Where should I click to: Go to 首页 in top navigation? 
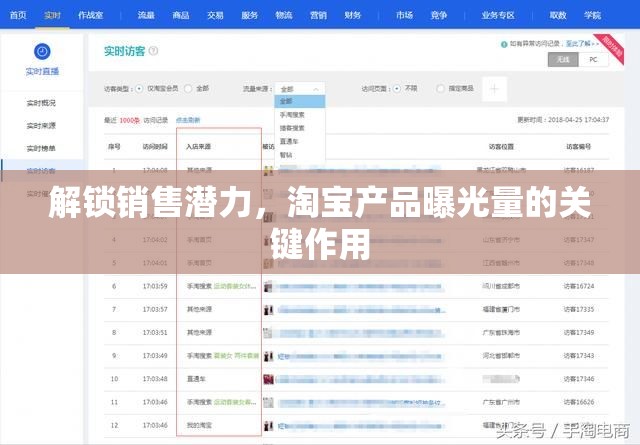pos(18,16)
